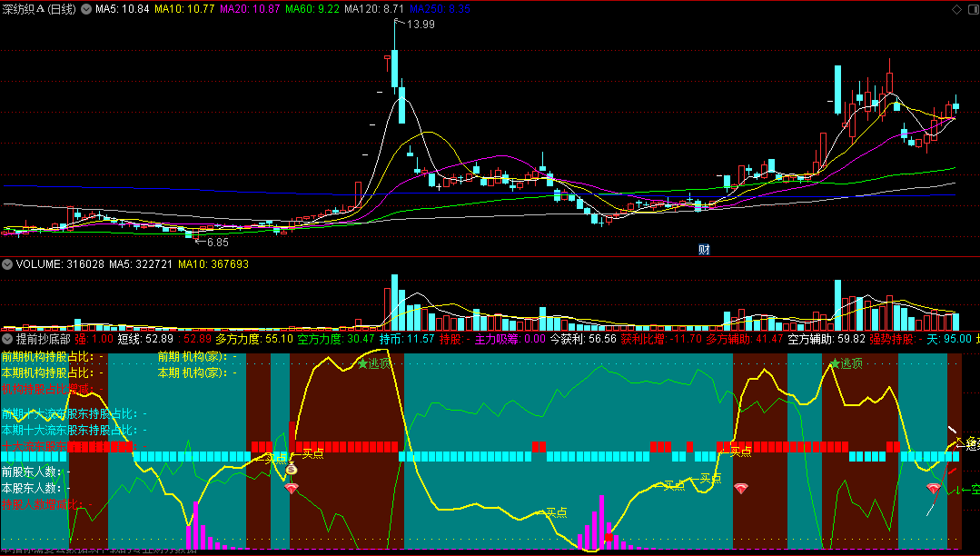Click the MA5: 10.84 label
The width and height of the screenshot is (980, 556).
(x=123, y=9)
